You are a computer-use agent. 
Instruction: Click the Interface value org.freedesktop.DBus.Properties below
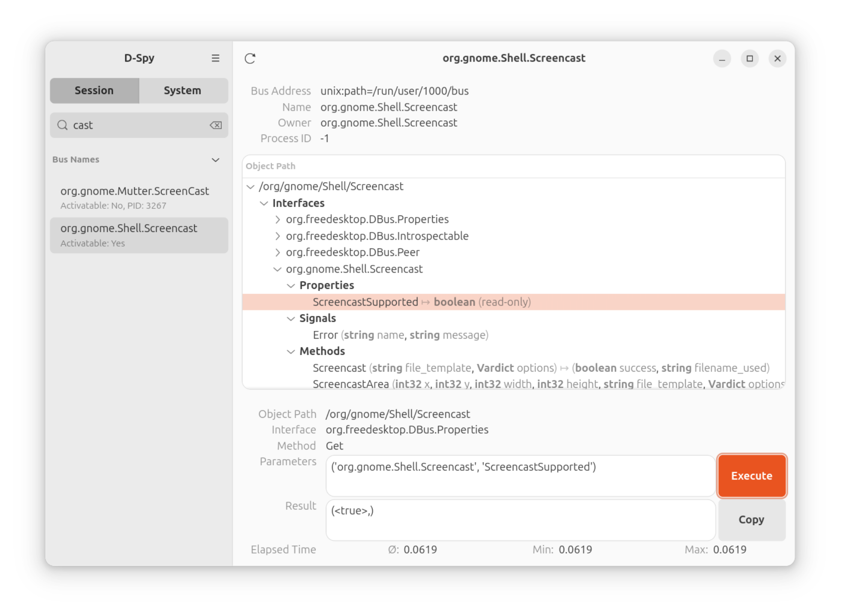pos(407,430)
